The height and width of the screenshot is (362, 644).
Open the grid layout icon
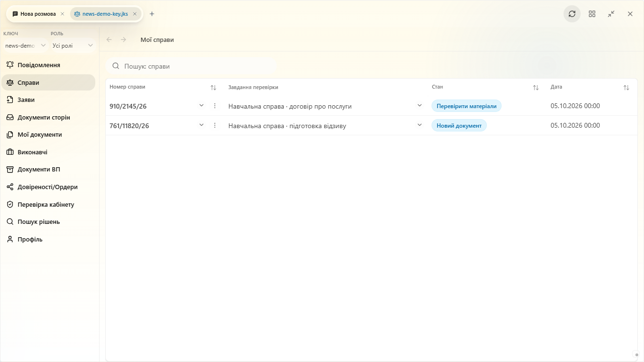(x=592, y=14)
